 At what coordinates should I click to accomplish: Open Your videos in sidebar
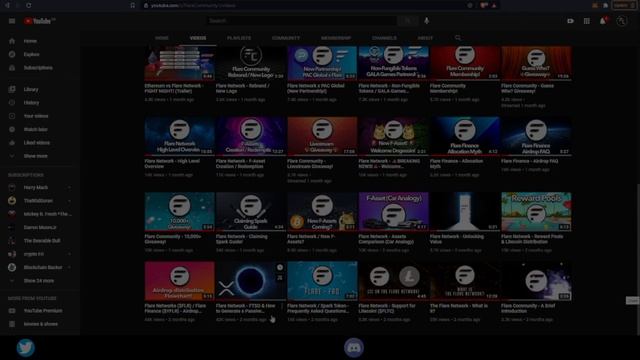tap(29, 116)
